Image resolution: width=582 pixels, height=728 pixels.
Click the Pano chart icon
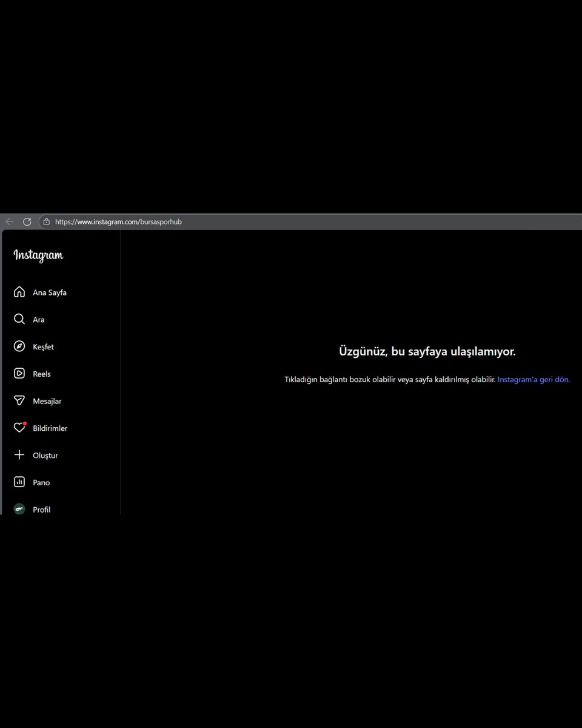tap(19, 482)
